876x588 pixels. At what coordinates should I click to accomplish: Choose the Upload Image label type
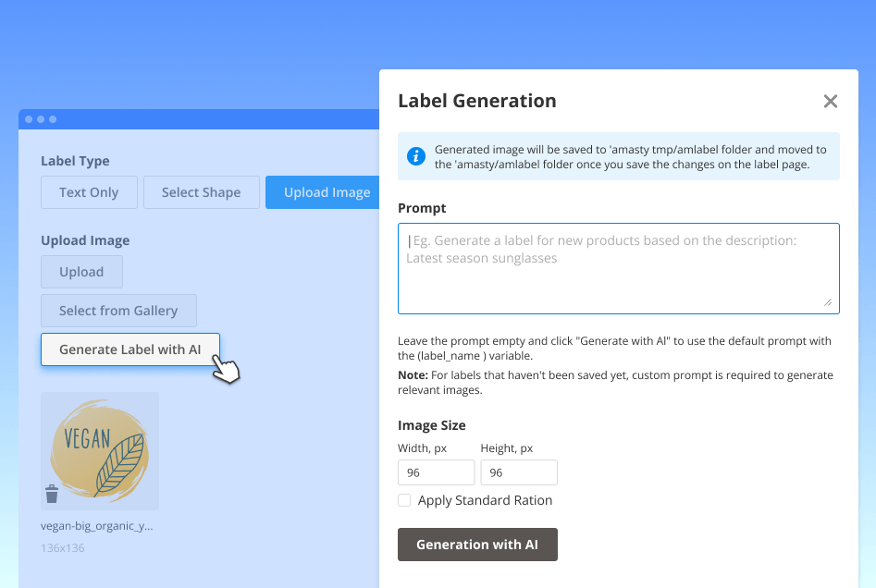click(326, 192)
